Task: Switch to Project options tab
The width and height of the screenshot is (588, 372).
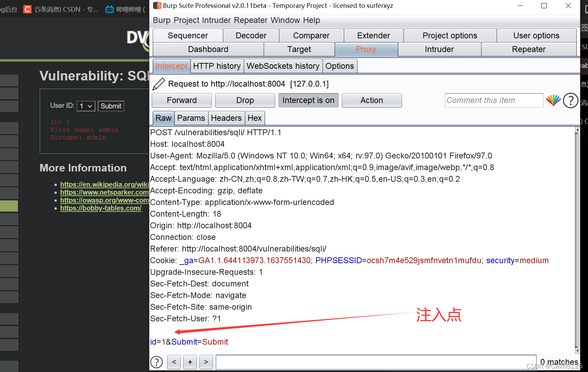Action: click(x=450, y=36)
